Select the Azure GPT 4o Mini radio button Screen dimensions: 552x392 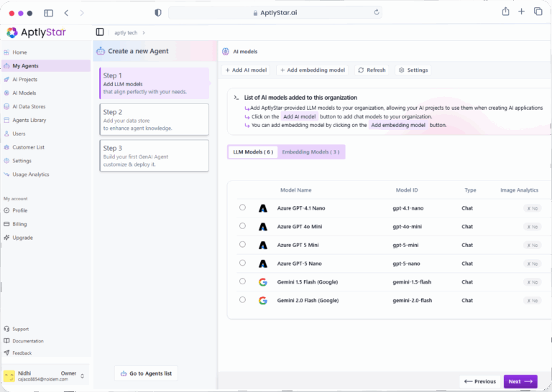[x=242, y=225]
